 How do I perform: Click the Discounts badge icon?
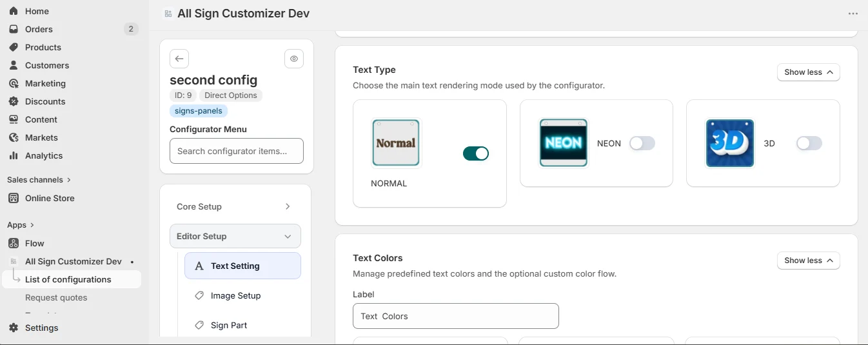pyautogui.click(x=14, y=101)
